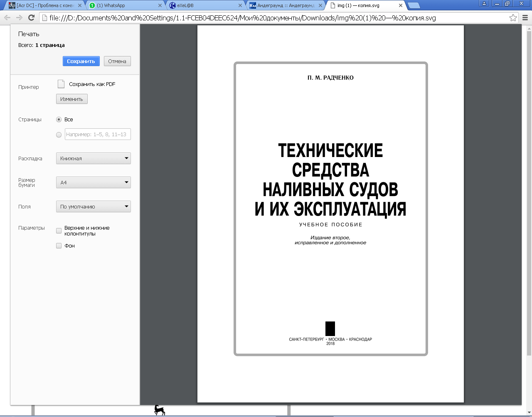Click the forward arrow icon
Viewport: 532px width, 417px height.
point(19,17)
